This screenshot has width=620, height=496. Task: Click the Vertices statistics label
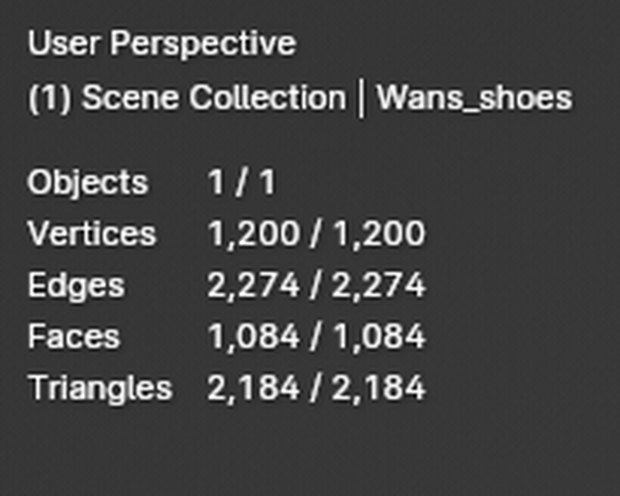coord(92,233)
